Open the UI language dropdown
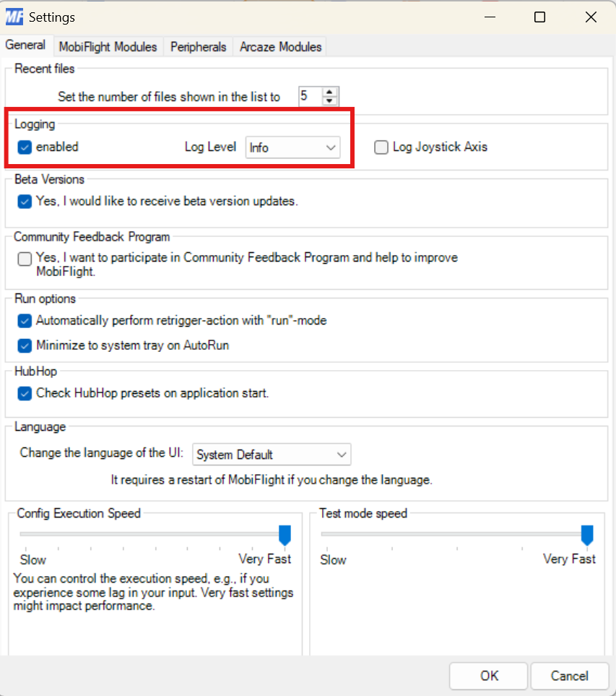The width and height of the screenshot is (616, 696). (272, 455)
